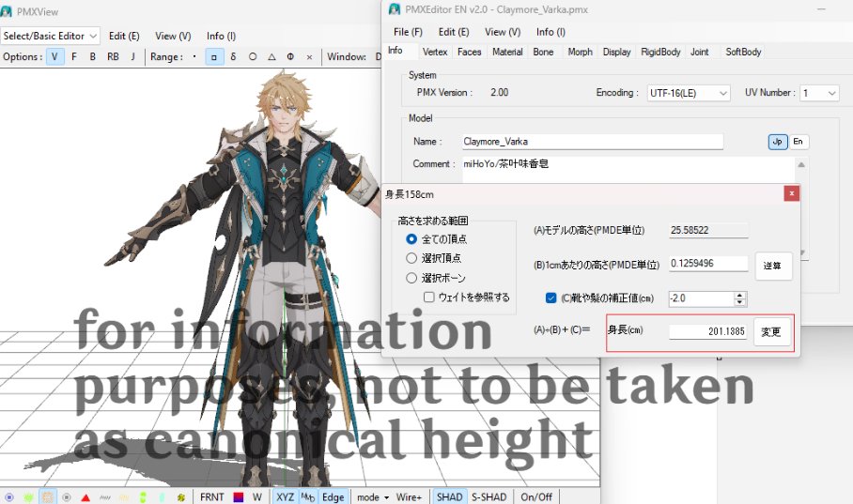
Task: Toggle the S-SHAD self-shadow button
Action: pyautogui.click(x=489, y=496)
